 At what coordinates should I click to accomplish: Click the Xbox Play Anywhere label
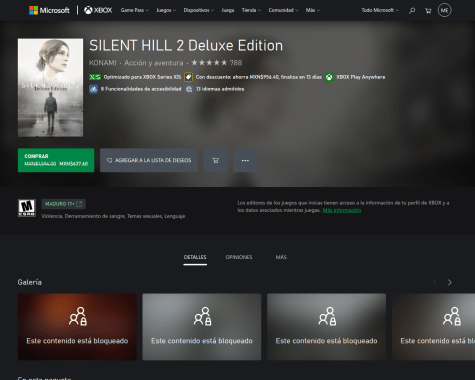pyautogui.click(x=361, y=77)
